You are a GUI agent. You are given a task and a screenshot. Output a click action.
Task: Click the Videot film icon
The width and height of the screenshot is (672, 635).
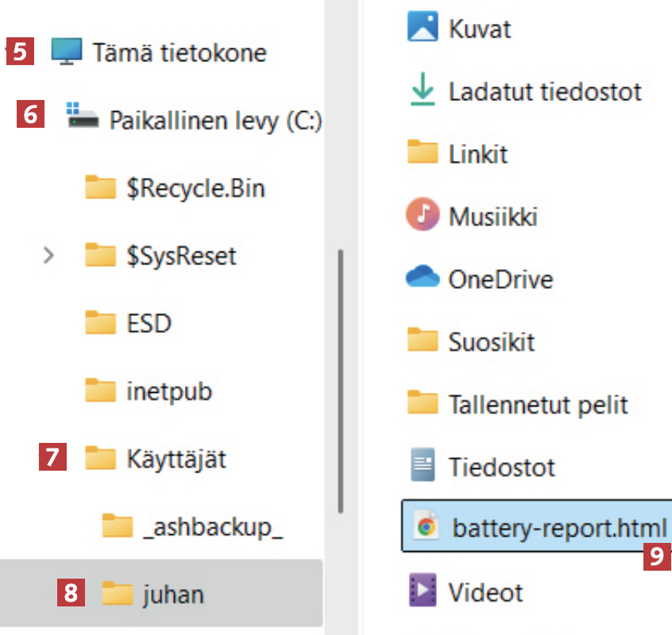pos(423,591)
